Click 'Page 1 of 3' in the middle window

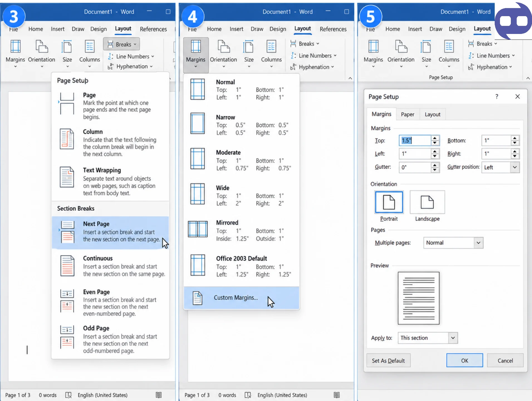tap(197, 395)
